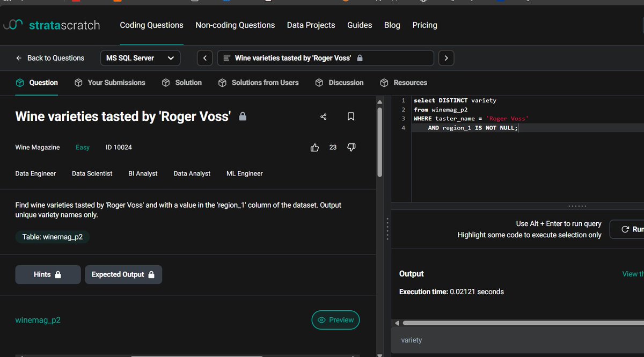Open the locked Expected Output button

pyautogui.click(x=123, y=274)
